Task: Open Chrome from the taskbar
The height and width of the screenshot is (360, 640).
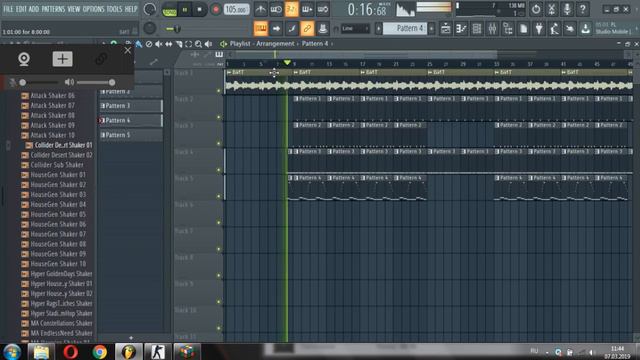Action: coord(99,352)
